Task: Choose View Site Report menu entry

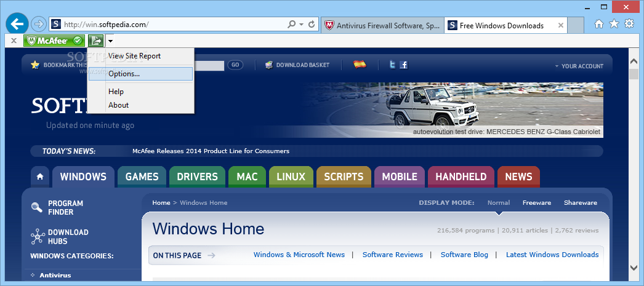Action: tap(134, 56)
